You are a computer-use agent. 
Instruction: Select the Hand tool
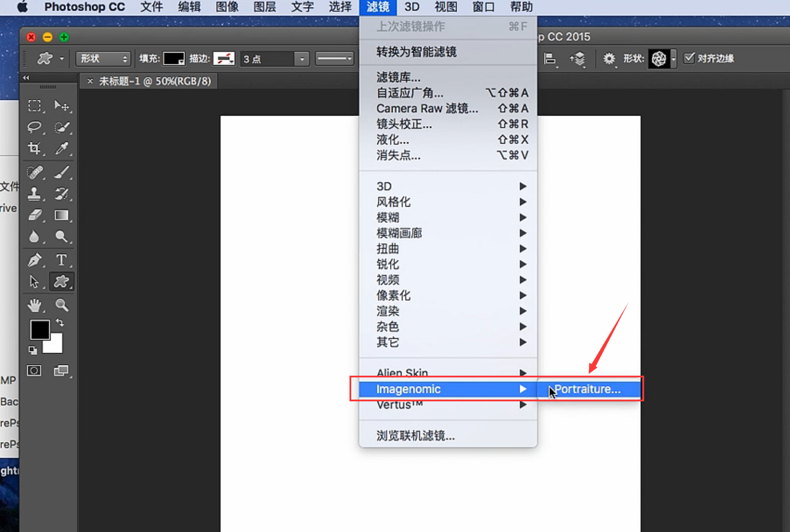pos(34,305)
